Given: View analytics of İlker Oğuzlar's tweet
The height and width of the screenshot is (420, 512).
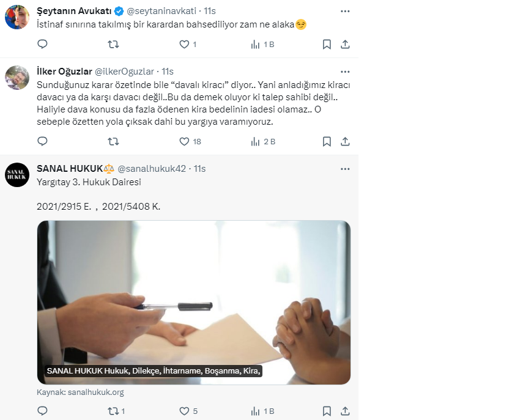Looking at the screenshot, I should pyautogui.click(x=256, y=141).
